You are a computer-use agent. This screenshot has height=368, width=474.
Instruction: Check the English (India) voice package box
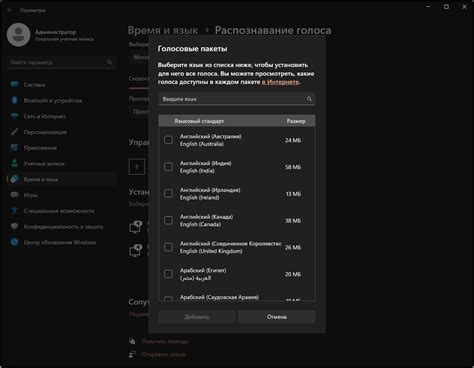pyautogui.click(x=168, y=167)
